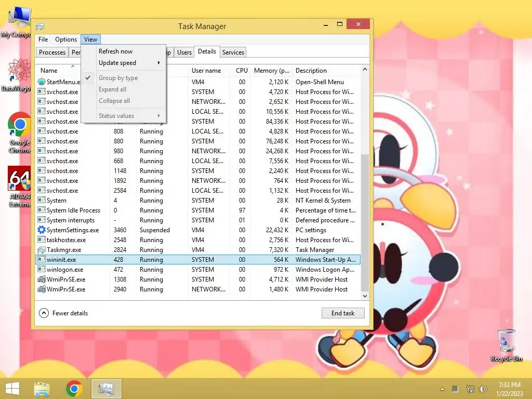Click the End task button
The image size is (532, 399).
[x=343, y=313]
